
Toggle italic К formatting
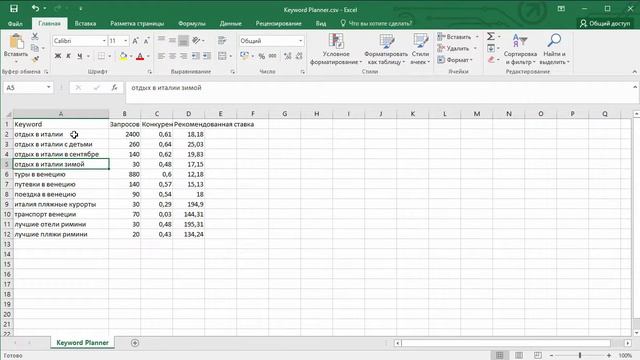tap(69, 56)
